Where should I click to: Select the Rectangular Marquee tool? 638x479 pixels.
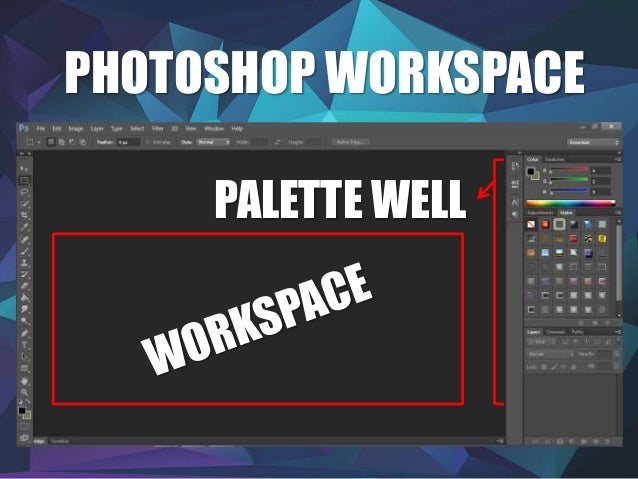pos(24,180)
